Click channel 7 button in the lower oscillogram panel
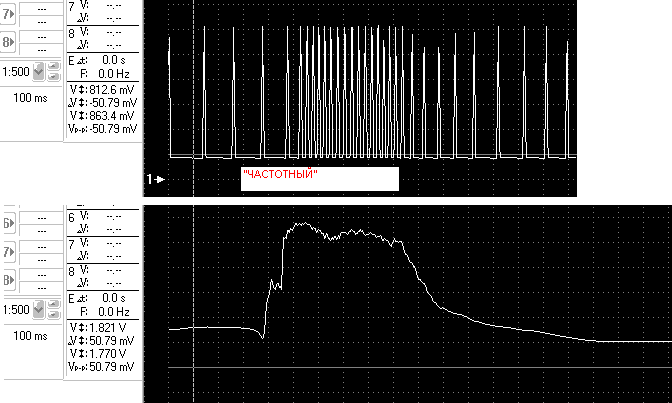 pos(9,252)
